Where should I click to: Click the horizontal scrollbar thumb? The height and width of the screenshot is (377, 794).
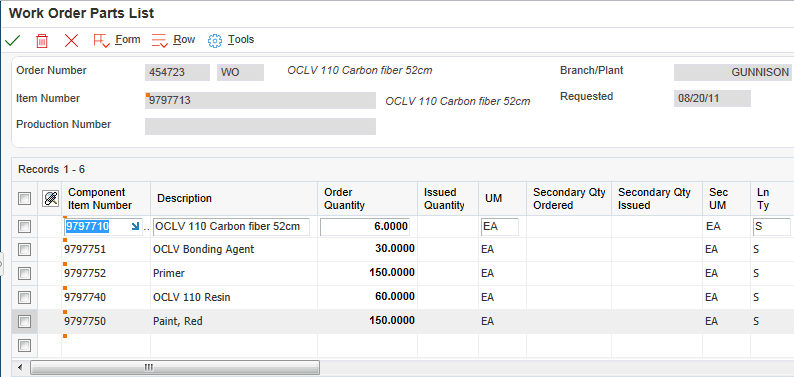click(x=175, y=367)
